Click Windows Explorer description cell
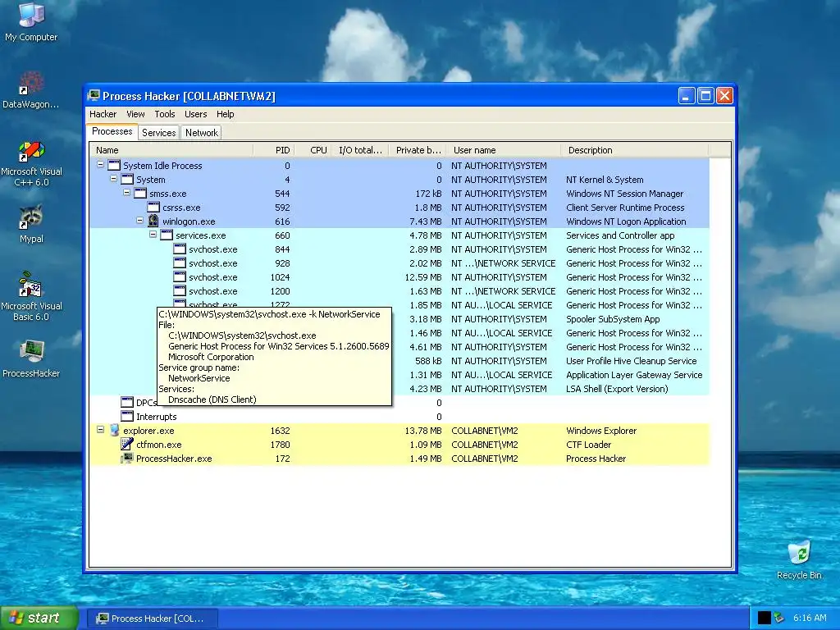 (x=601, y=430)
